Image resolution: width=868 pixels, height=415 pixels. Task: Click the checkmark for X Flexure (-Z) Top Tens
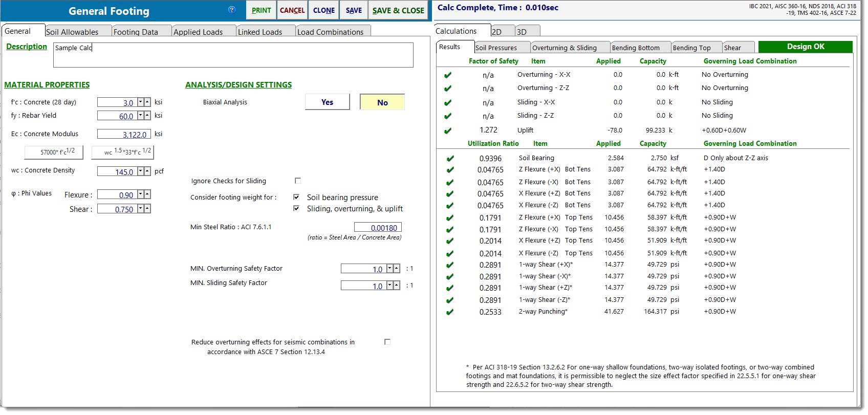pos(450,254)
